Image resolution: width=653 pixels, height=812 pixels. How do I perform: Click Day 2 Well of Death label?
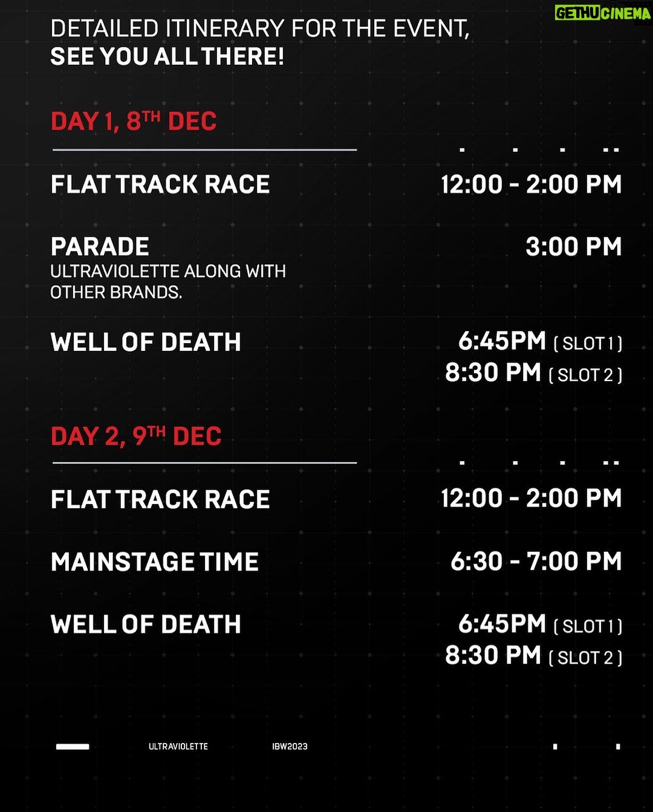146,624
